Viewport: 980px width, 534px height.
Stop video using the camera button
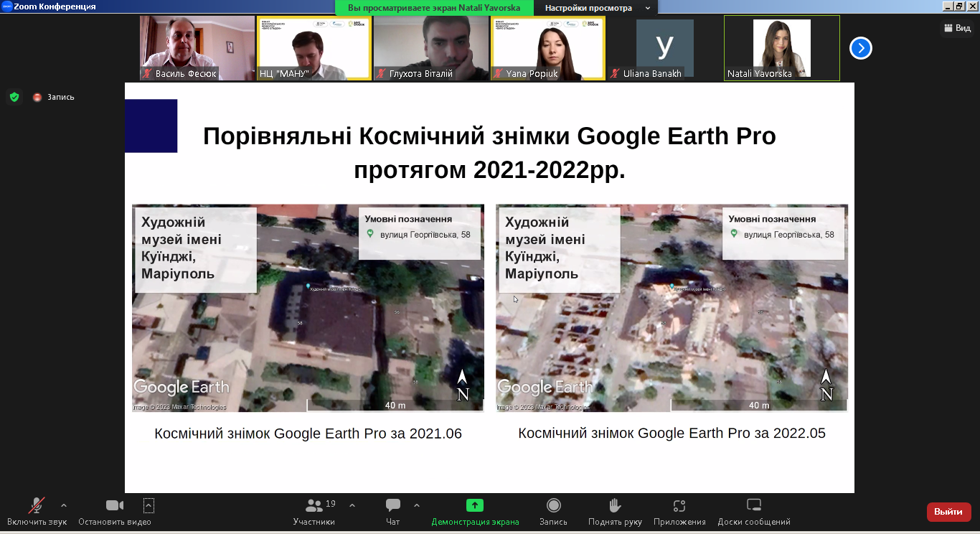(115, 505)
